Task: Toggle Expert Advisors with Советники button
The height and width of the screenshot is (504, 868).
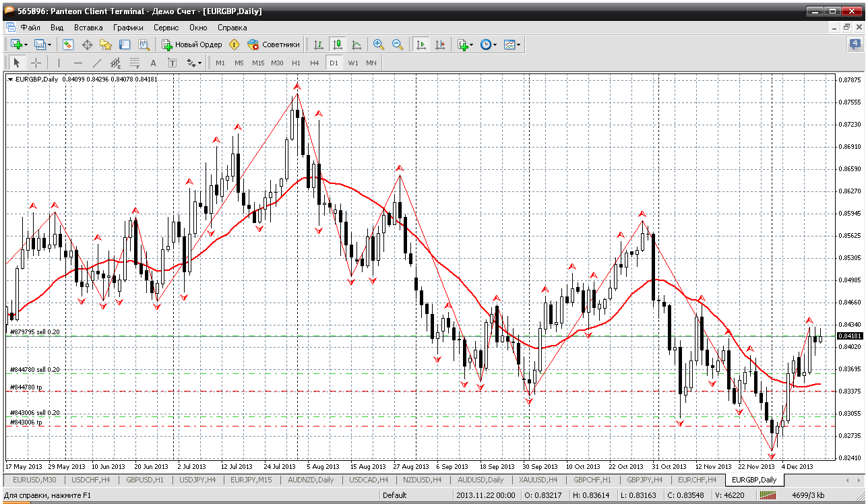Action: click(x=273, y=44)
